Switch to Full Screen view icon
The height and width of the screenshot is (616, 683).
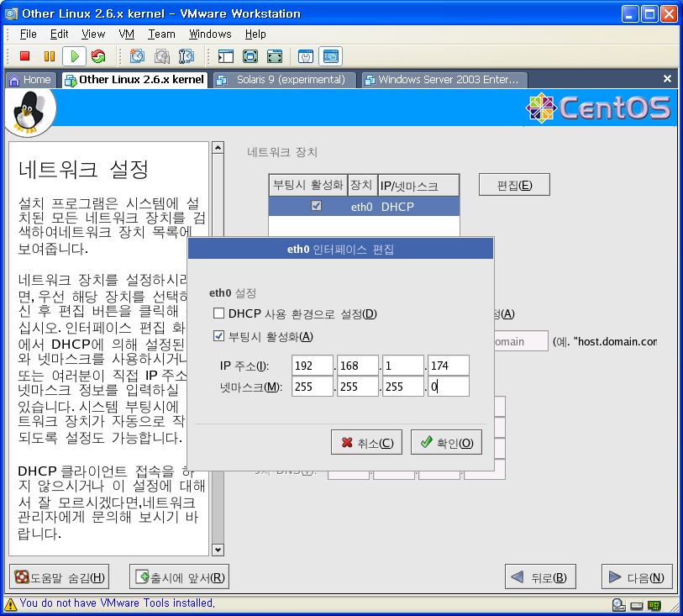250,56
